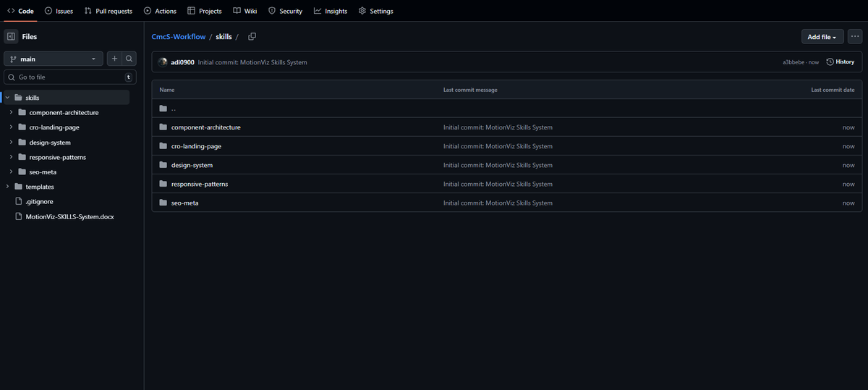Open the Wiki tab
The height and width of the screenshot is (390, 868).
pyautogui.click(x=245, y=11)
